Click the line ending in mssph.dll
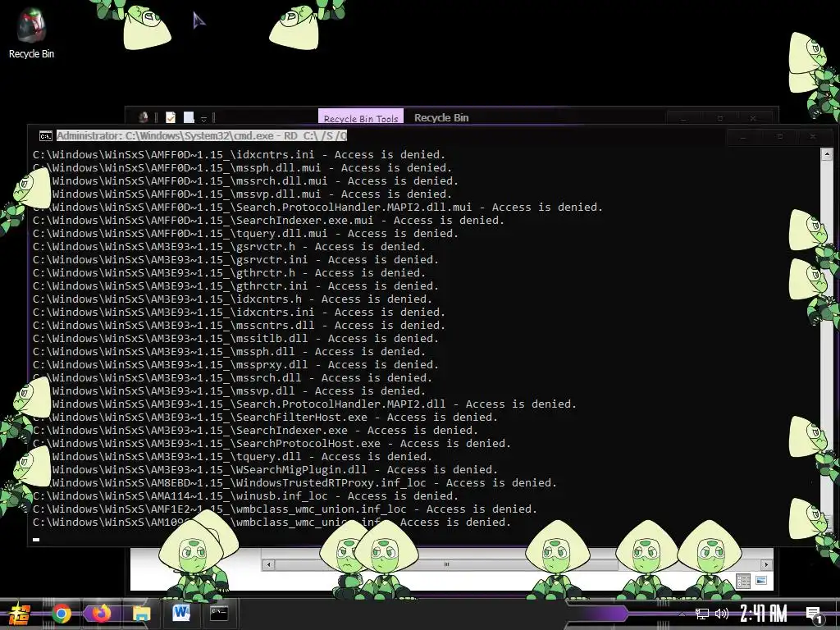This screenshot has width=840, height=630. pos(230,351)
